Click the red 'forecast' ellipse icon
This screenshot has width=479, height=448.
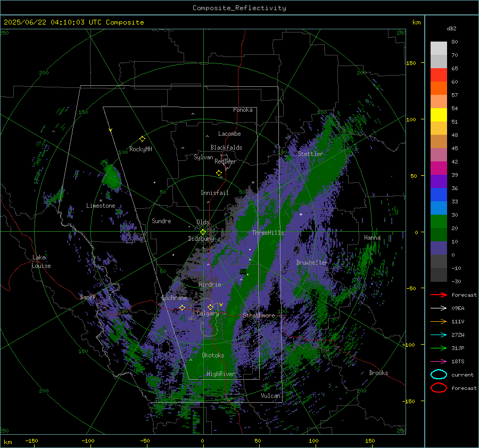tap(439, 388)
